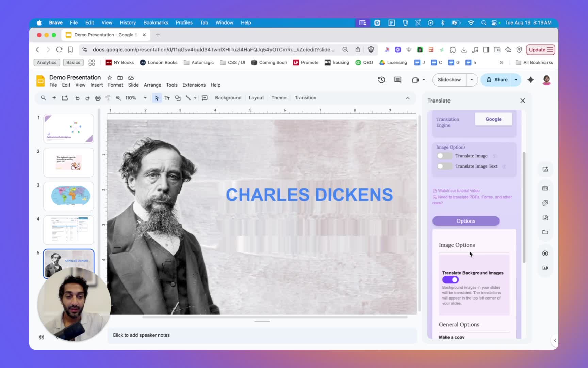Open the Extensions menu
This screenshot has height=368, width=588.
coord(194,85)
